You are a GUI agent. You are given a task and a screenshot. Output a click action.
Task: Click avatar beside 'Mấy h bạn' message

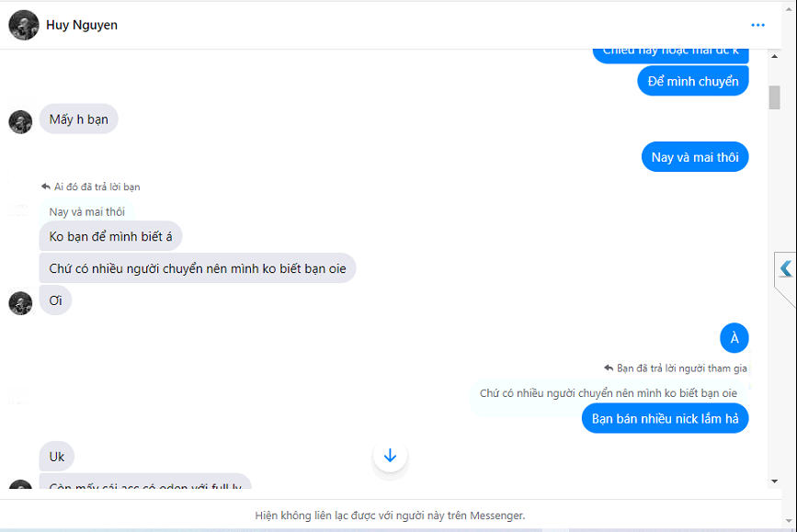pos(20,122)
